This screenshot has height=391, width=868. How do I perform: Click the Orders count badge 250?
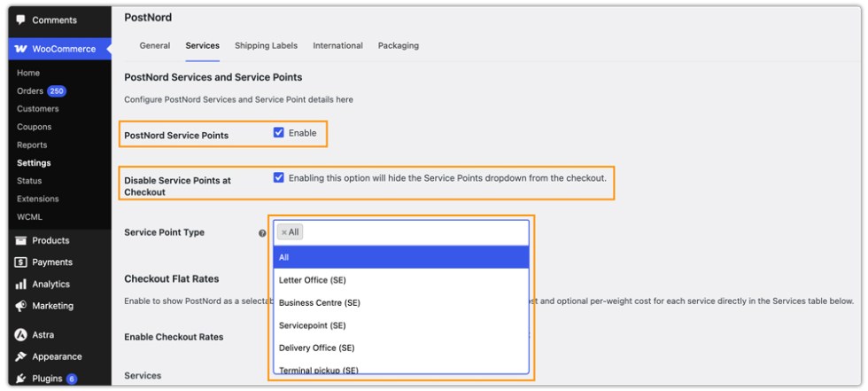pos(57,90)
